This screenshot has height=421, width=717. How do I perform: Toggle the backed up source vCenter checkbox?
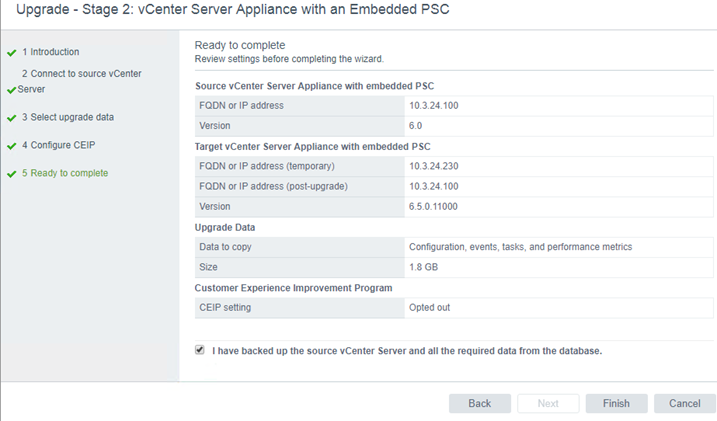point(200,350)
